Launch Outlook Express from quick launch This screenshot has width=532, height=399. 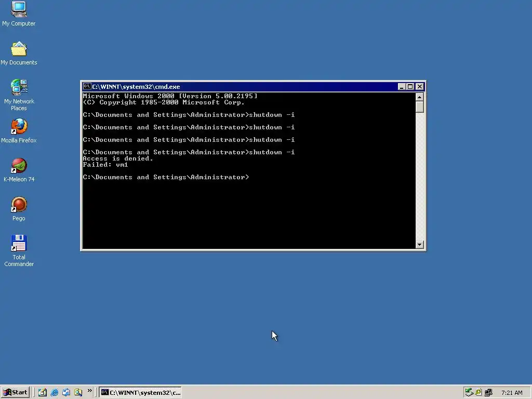[x=66, y=392]
